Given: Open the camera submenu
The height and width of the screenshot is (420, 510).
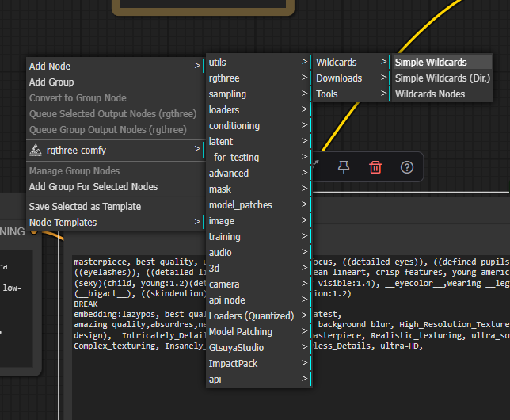Looking at the screenshot, I should (x=259, y=284).
